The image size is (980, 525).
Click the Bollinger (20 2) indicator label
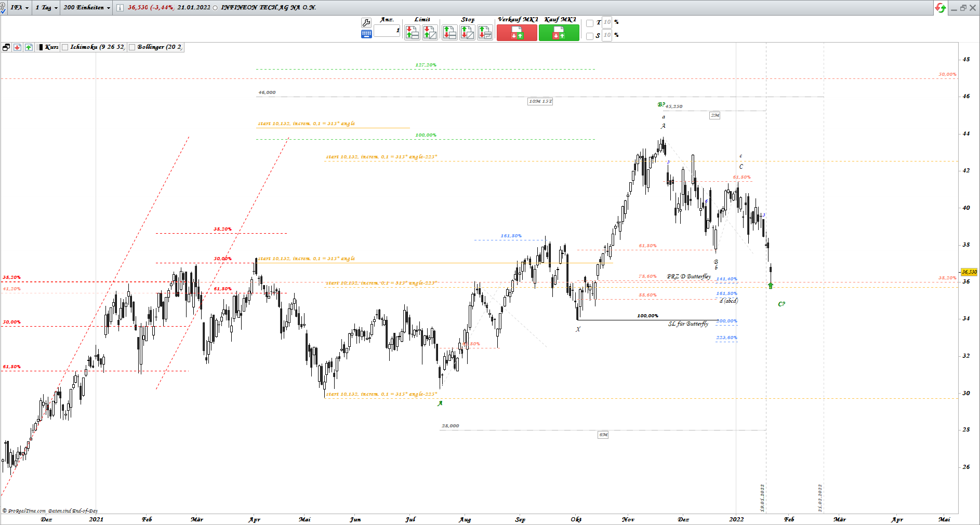160,47
